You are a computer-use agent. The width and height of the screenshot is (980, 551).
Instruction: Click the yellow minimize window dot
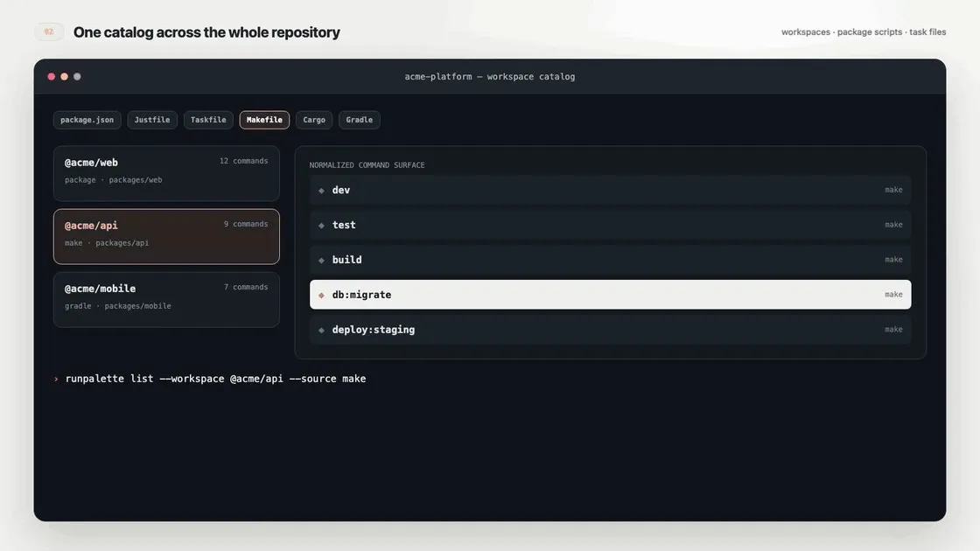(65, 76)
